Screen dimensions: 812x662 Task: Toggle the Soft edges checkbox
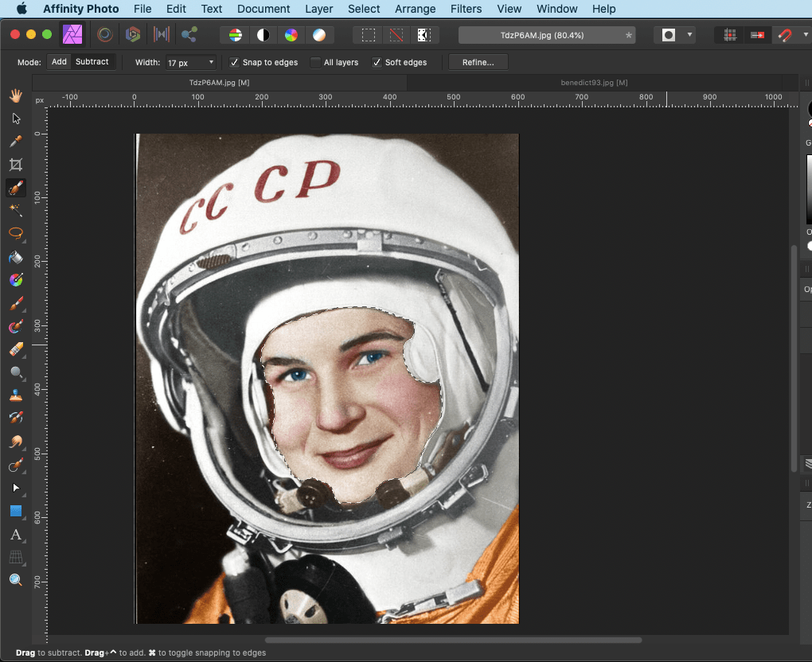click(377, 62)
